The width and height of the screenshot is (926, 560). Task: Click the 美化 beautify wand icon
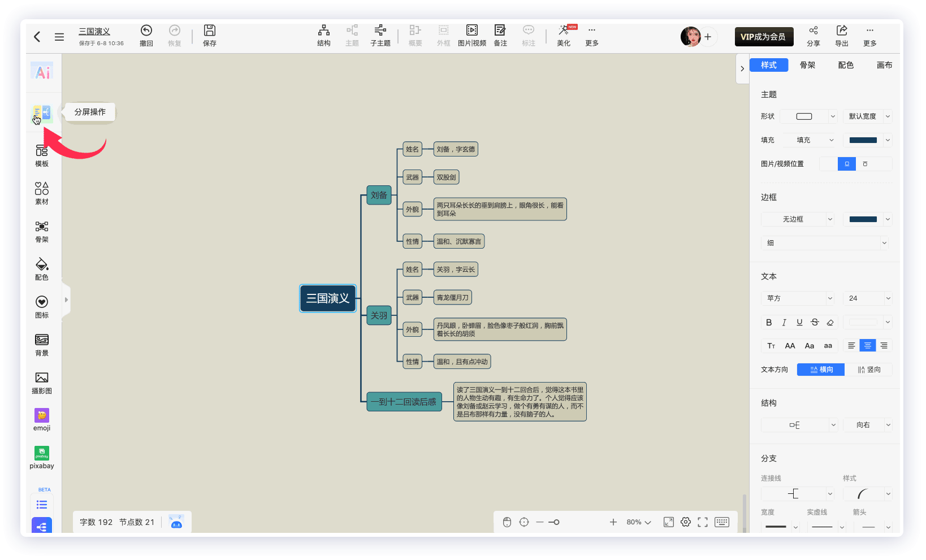tap(564, 31)
